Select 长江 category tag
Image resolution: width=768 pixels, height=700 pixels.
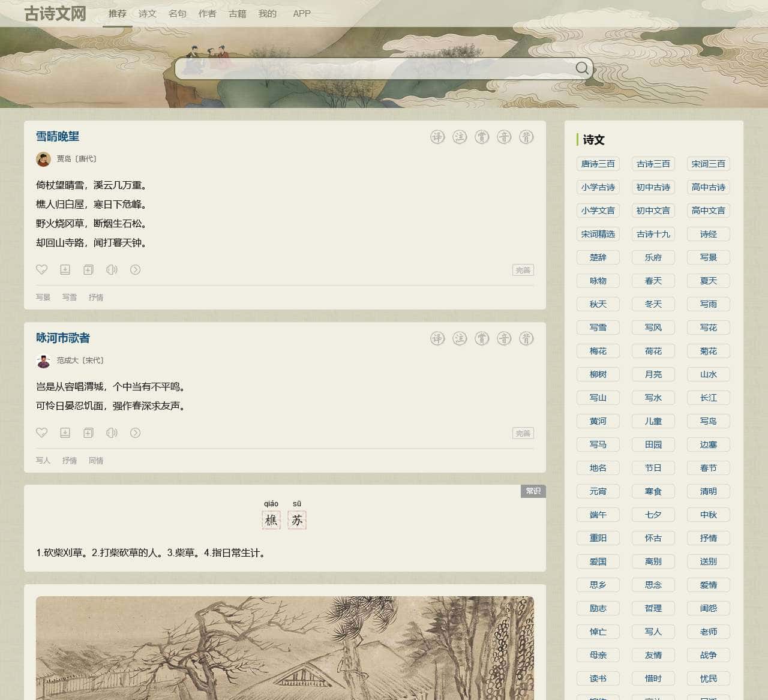709,398
